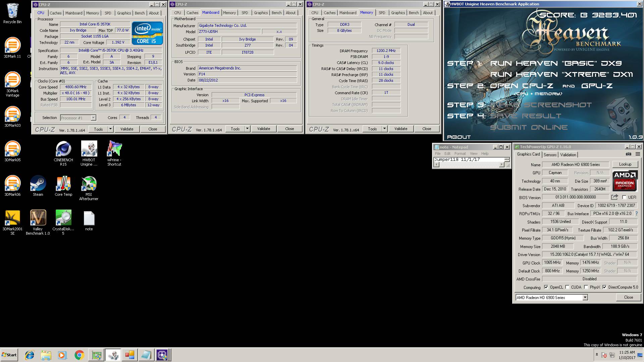Open the File menu in Notepad

coord(438,154)
